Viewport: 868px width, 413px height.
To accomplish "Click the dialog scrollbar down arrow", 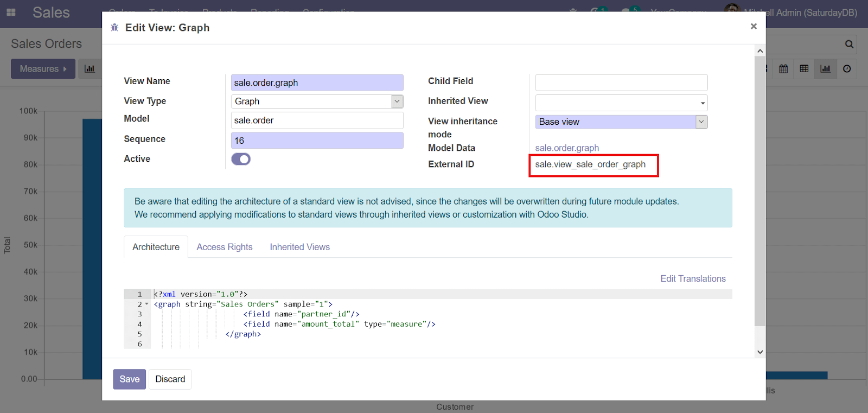I will pos(760,352).
